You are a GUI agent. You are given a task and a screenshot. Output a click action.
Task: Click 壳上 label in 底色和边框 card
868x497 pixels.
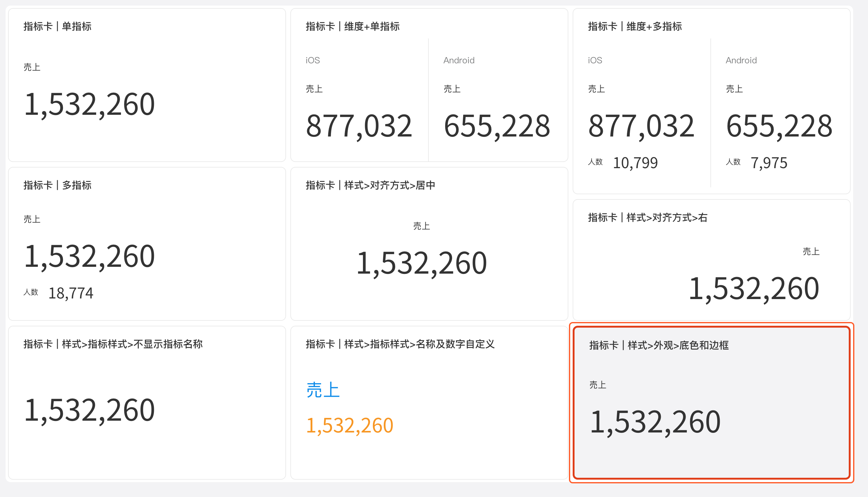(598, 385)
